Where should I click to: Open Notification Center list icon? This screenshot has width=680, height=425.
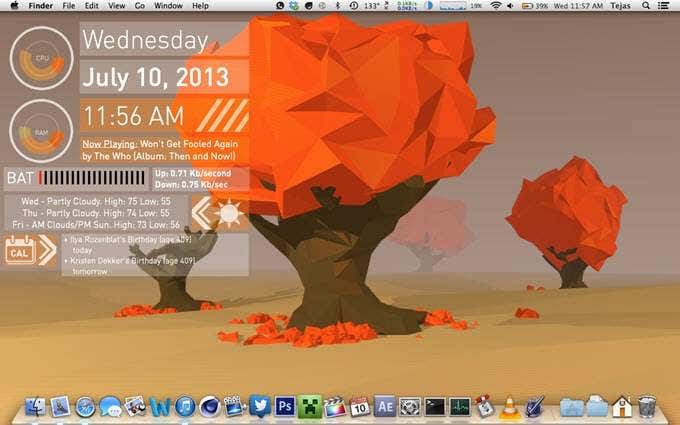click(663, 6)
